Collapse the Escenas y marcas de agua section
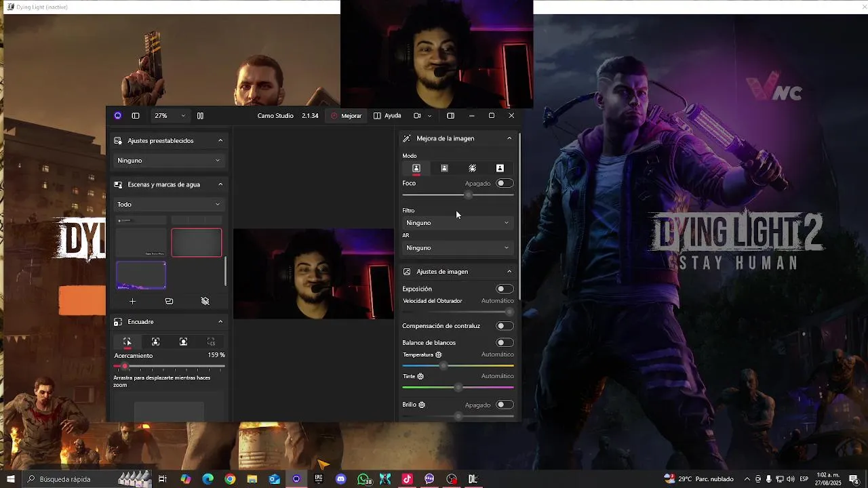Screen dimensions: 868x488 tap(220, 184)
